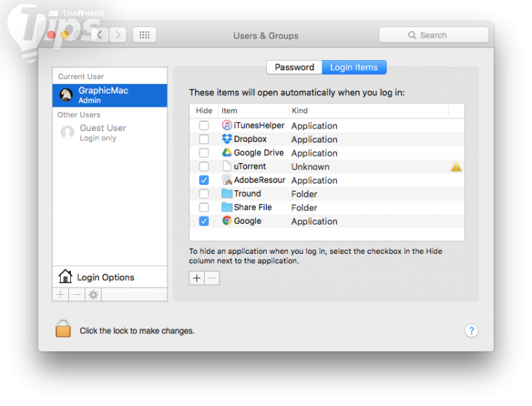Click the Unknown kind of uTorrent
This screenshot has width=532, height=406.
point(311,167)
